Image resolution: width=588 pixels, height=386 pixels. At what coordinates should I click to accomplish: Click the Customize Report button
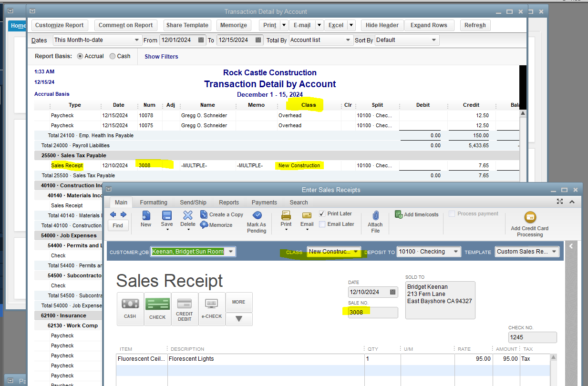click(x=60, y=25)
